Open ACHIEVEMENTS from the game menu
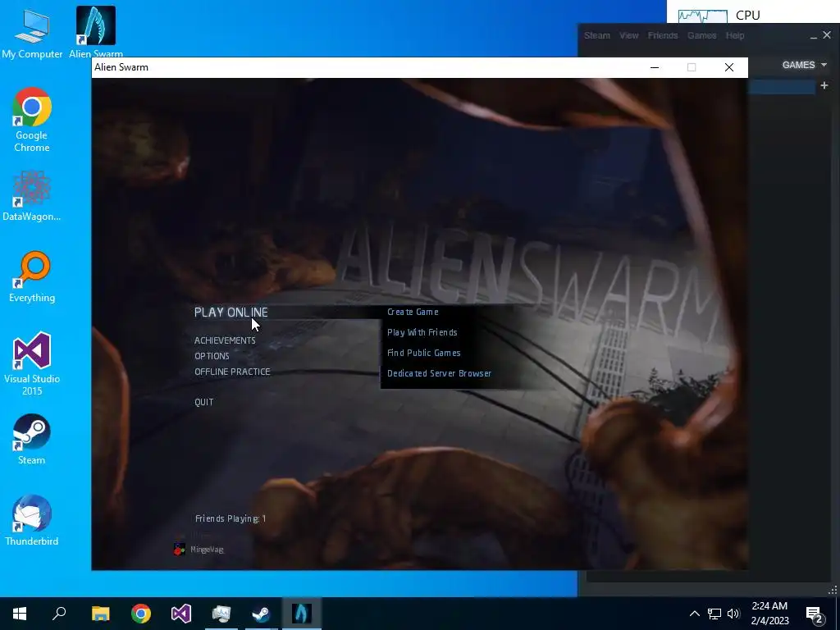 (225, 340)
